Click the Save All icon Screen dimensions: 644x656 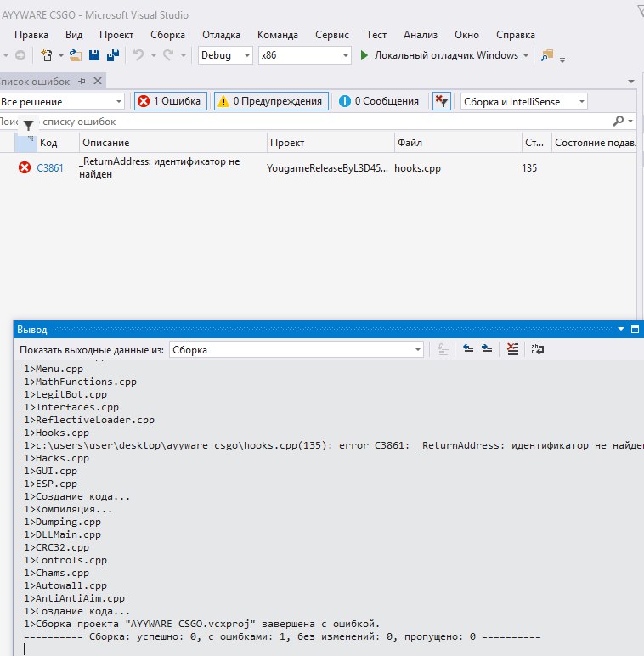coord(111,55)
